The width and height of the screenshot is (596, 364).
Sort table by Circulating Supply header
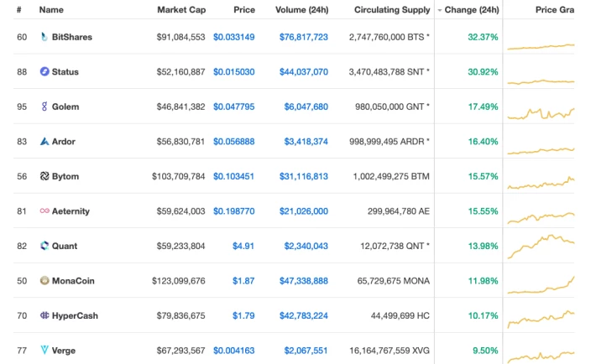(x=392, y=10)
